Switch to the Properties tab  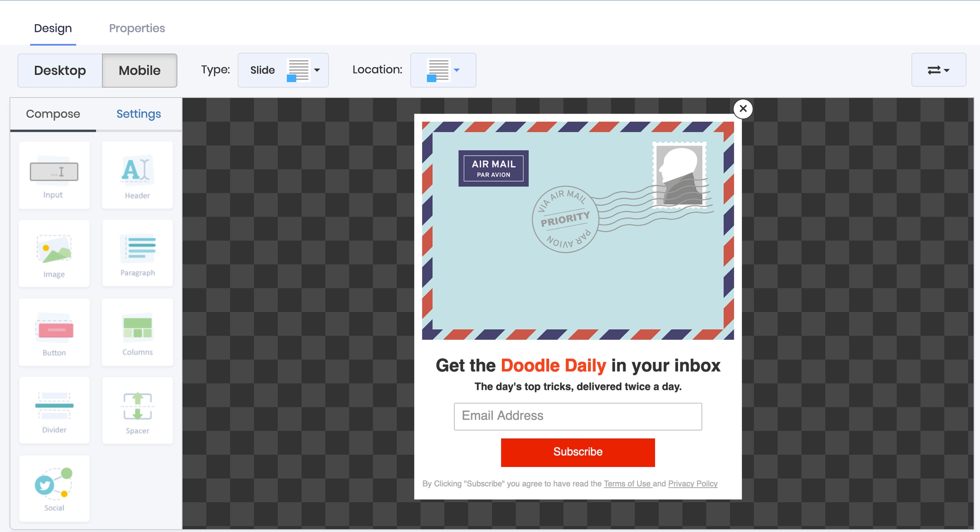[137, 28]
